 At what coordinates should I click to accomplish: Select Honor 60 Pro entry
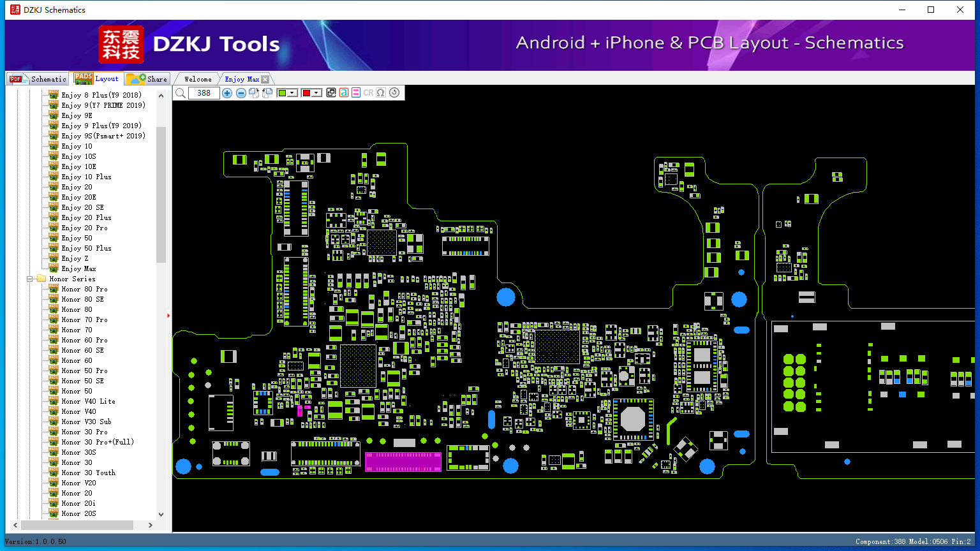[84, 340]
